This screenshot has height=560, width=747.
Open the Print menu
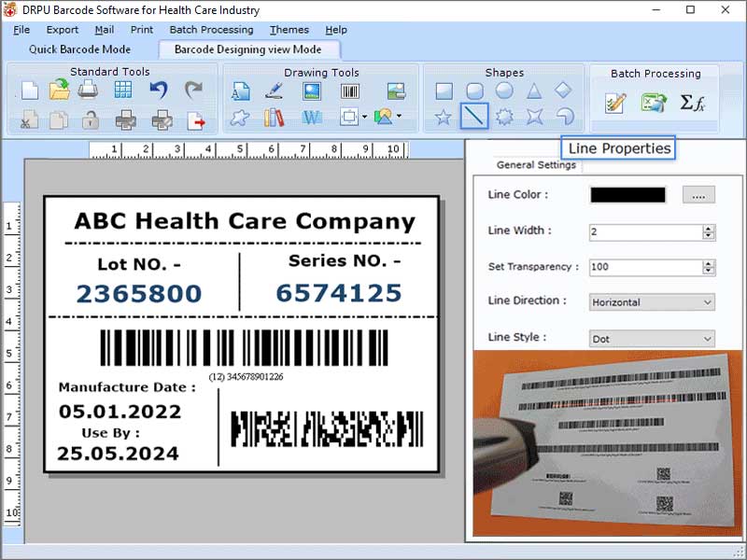[x=142, y=30]
